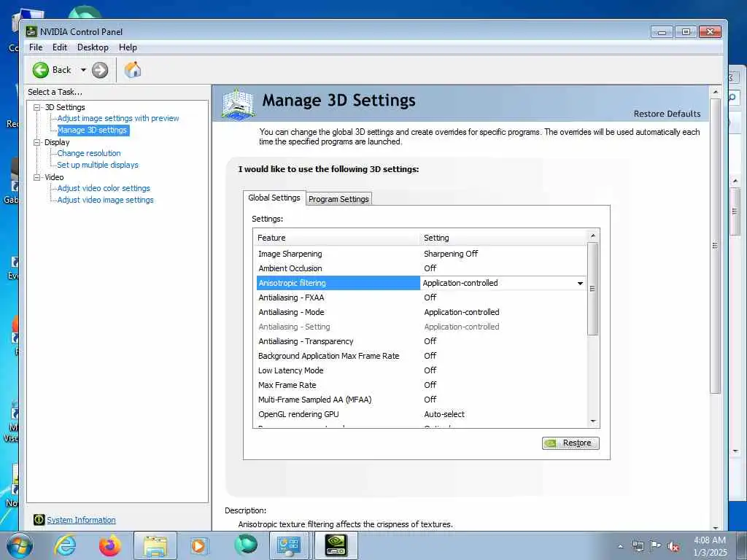
Task: Open the Back history dropdown arrow
Action: pyautogui.click(x=83, y=70)
